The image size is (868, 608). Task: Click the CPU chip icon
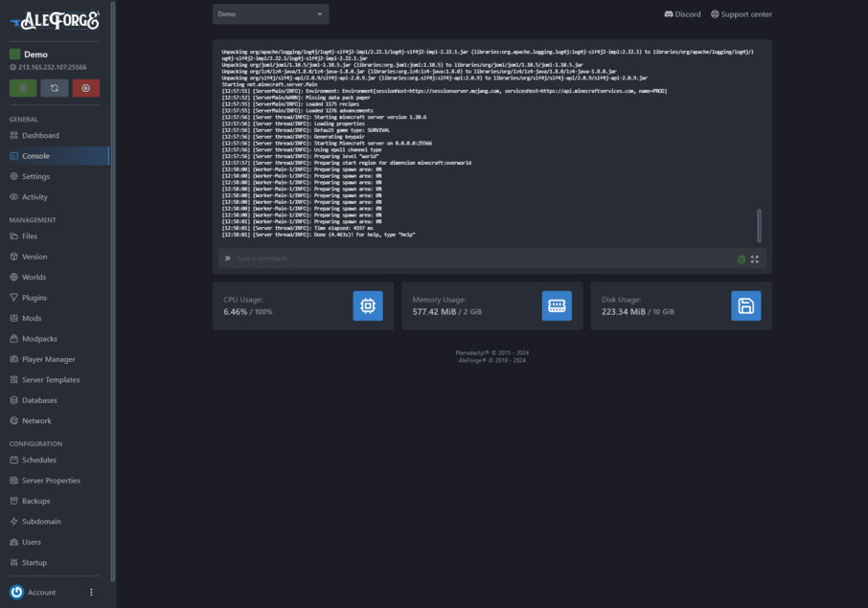pyautogui.click(x=367, y=306)
